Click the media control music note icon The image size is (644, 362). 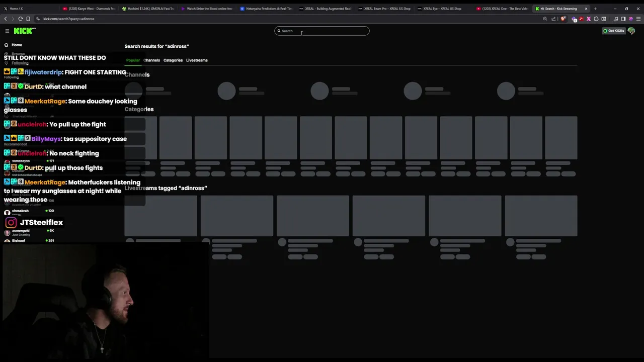click(x=616, y=19)
